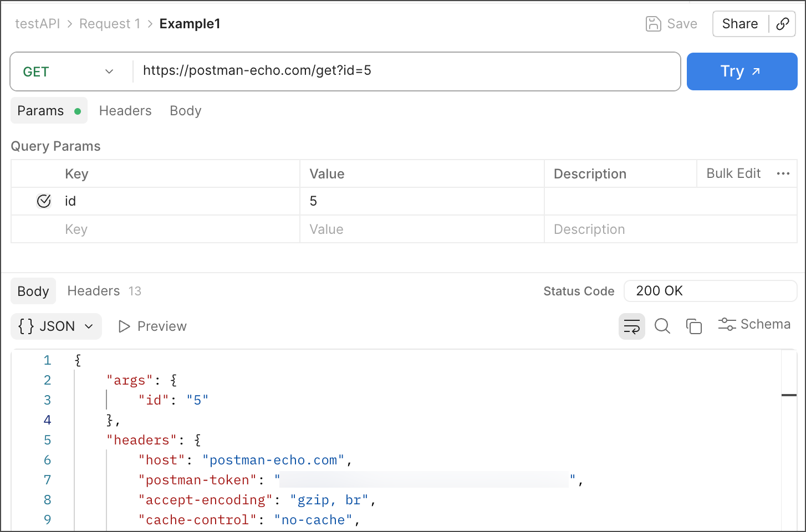Send the request with Try

742,71
